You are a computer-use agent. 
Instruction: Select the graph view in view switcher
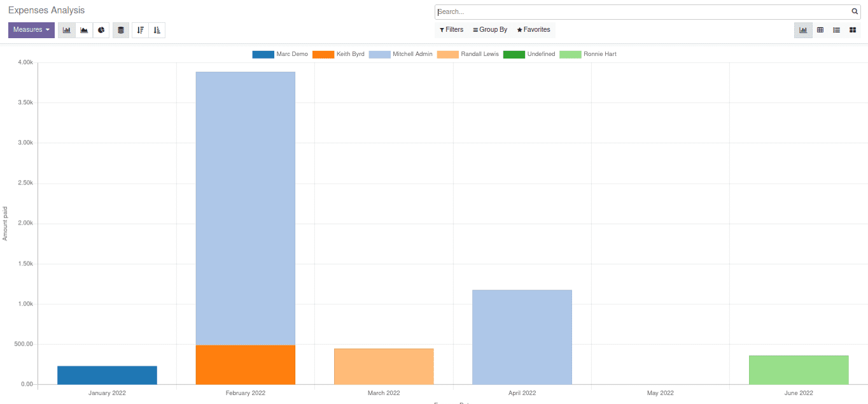pos(803,30)
